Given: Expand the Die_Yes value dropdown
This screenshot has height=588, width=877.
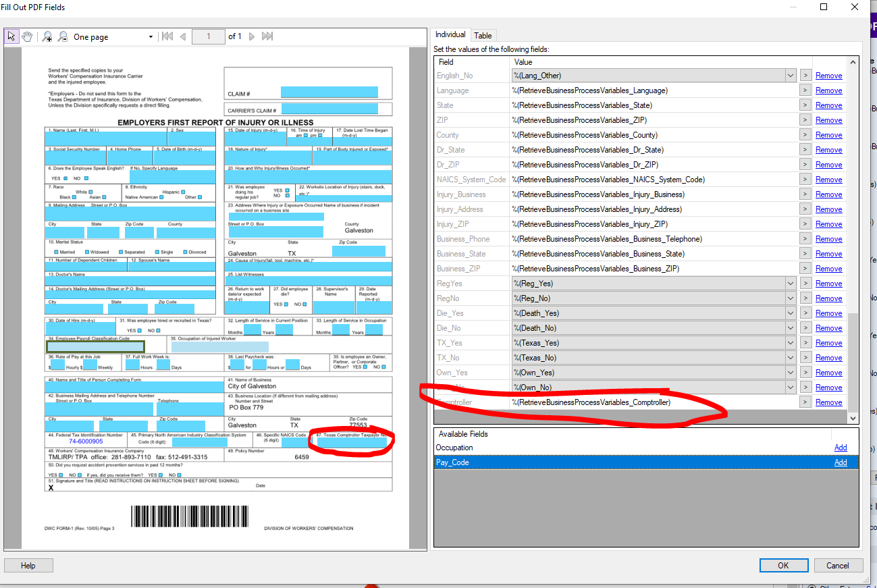Looking at the screenshot, I should point(791,313).
